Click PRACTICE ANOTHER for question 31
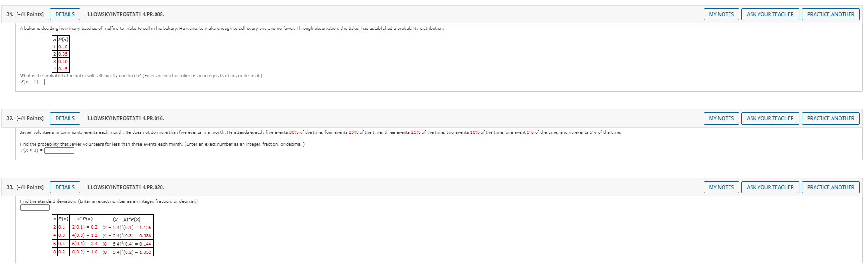The image size is (868, 275). (x=830, y=14)
